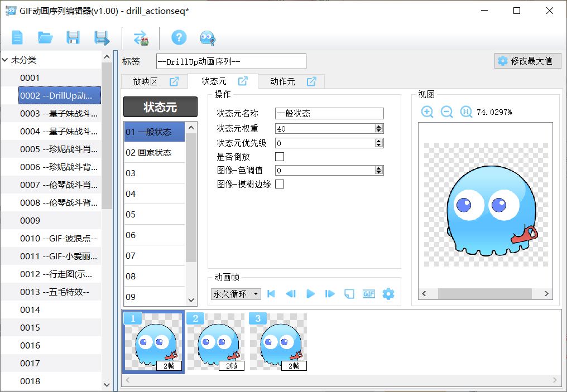Play the animation frames forward

(x=311, y=294)
